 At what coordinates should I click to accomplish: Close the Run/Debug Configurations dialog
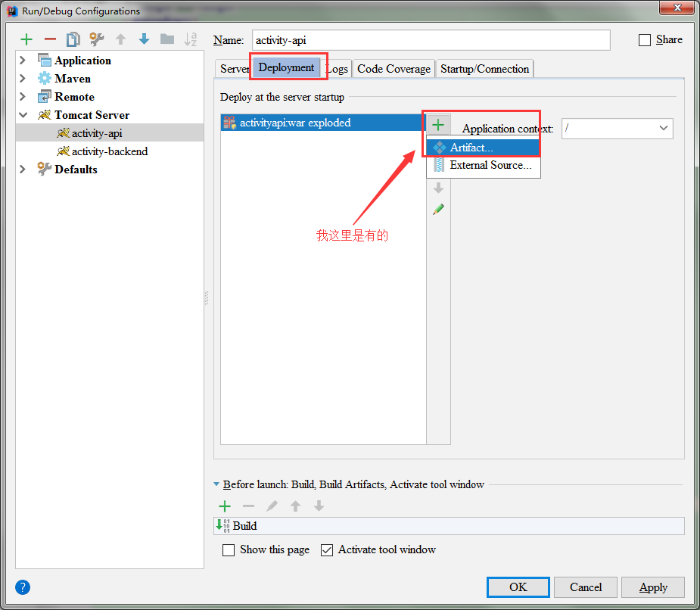click(677, 8)
